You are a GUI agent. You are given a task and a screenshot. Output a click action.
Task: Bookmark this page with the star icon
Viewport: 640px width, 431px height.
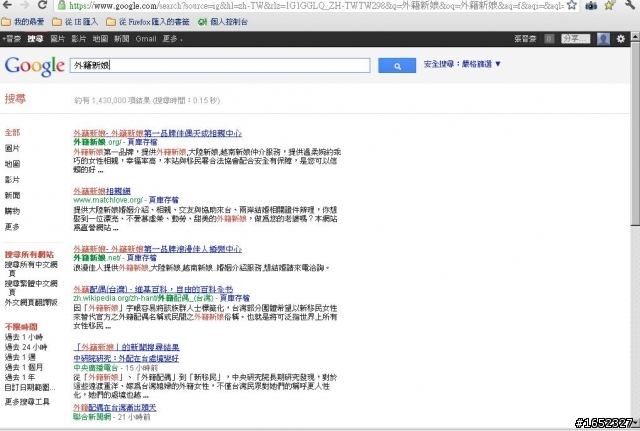(x=572, y=5)
